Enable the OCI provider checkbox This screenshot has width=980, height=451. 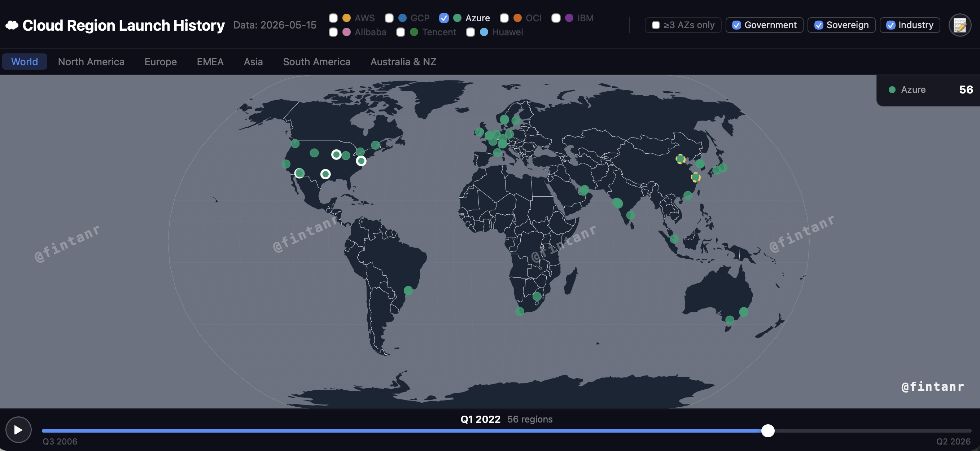tap(504, 18)
